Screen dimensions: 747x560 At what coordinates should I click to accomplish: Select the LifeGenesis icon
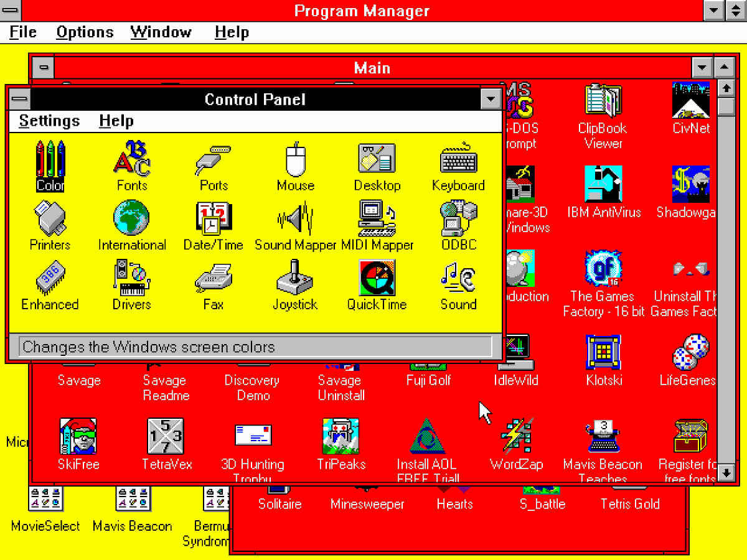point(691,352)
